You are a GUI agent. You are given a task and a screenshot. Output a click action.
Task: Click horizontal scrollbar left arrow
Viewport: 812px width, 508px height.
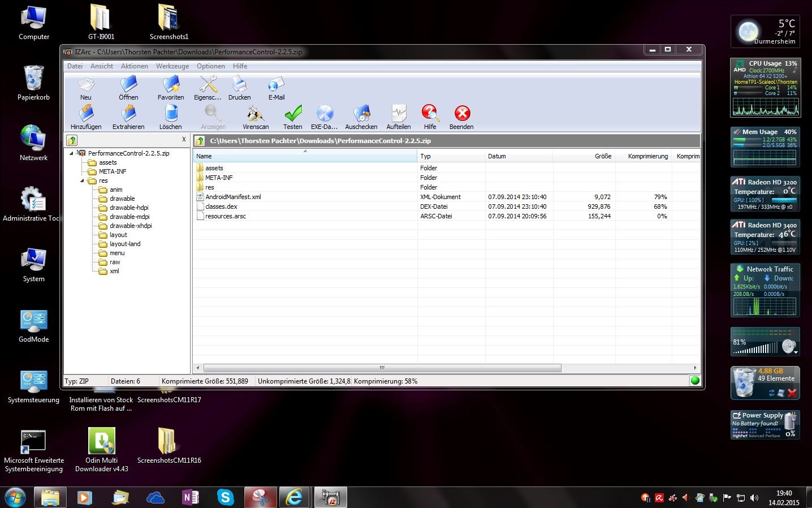(198, 368)
